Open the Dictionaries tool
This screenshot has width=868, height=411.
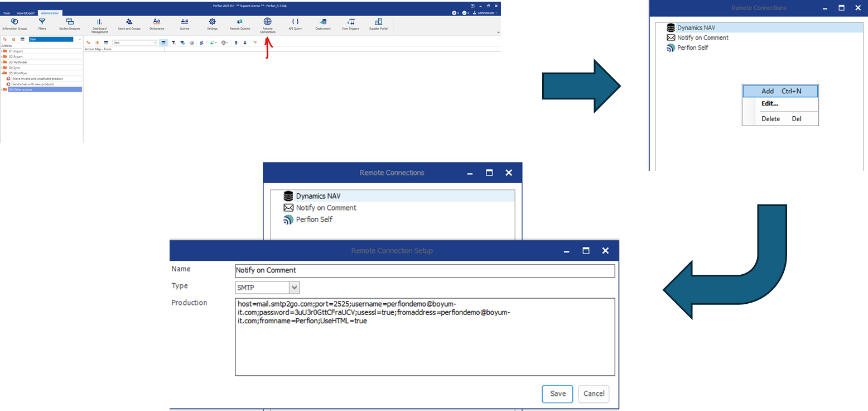[157, 23]
